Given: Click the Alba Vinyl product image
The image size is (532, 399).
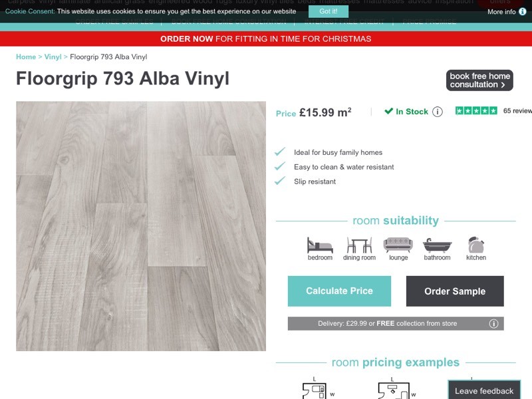Looking at the screenshot, I should 141,226.
